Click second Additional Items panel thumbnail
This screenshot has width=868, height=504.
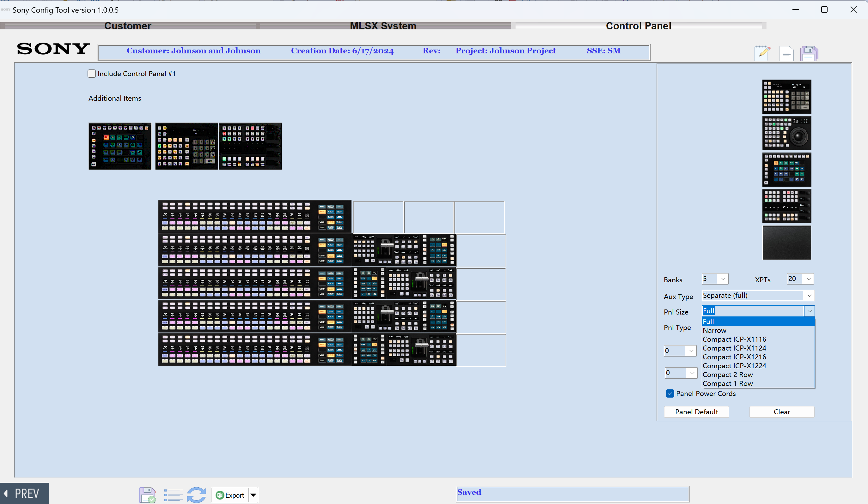tap(186, 146)
